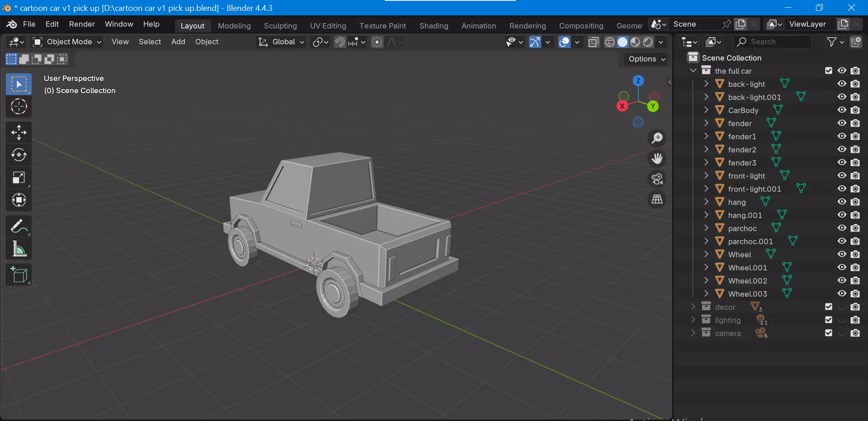
Task: Toggle the camera view icon
Action: [x=657, y=179]
